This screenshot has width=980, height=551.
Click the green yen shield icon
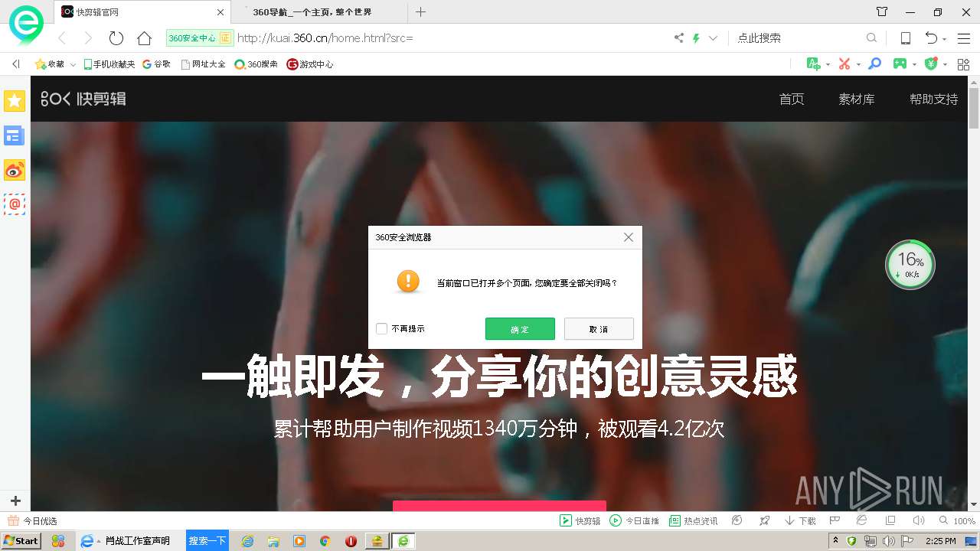[932, 64]
